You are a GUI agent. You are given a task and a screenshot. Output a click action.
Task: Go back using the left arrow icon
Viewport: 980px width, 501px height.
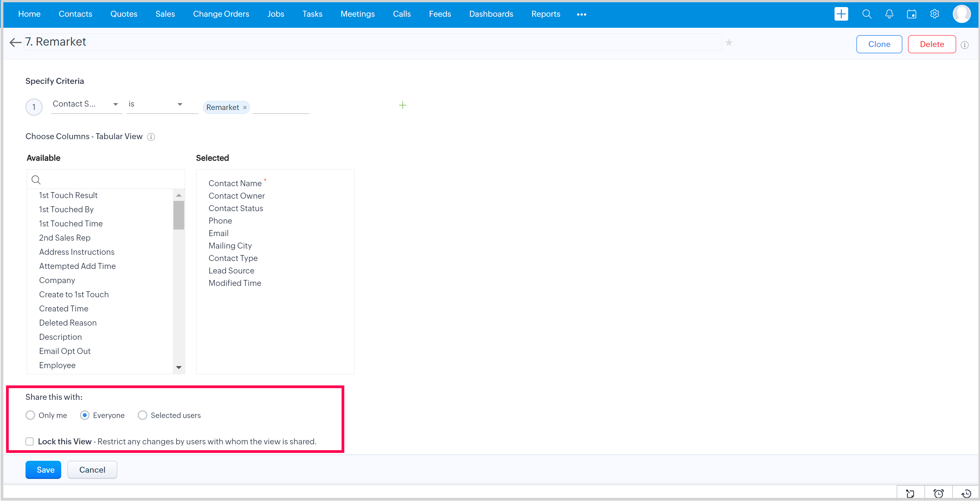coord(15,42)
